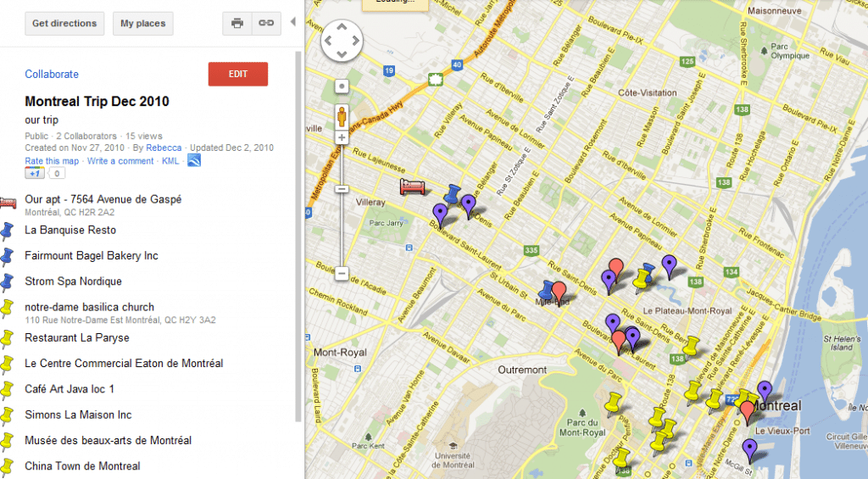Click the Parc Olympique label on map

coord(790,51)
